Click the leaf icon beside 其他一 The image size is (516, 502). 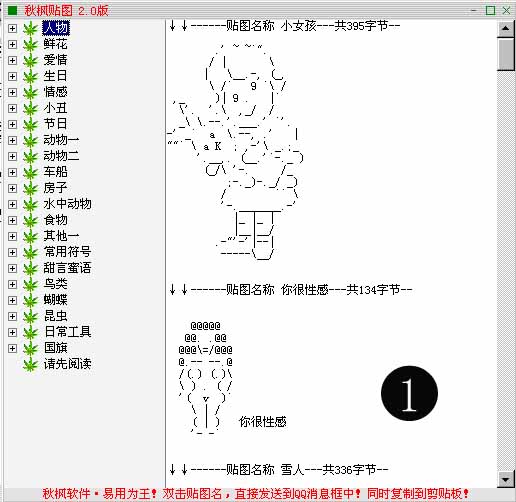coord(30,236)
